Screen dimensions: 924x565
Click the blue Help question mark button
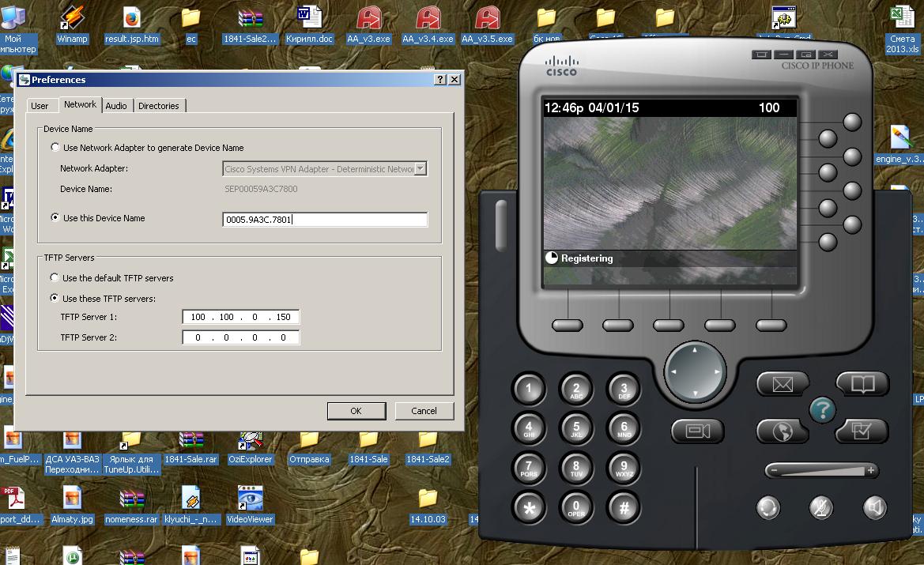[x=823, y=409]
